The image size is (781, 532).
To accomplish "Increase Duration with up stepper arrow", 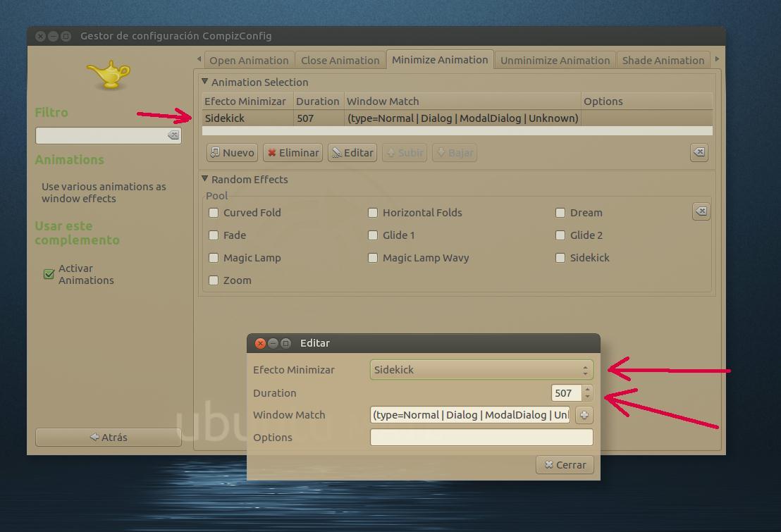I will click(588, 389).
